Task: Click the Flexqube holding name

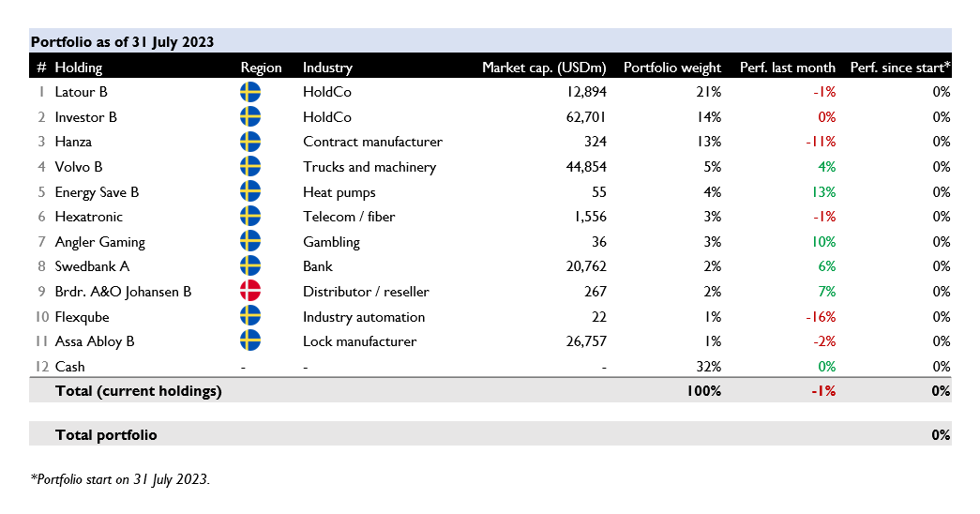Action: [82, 317]
